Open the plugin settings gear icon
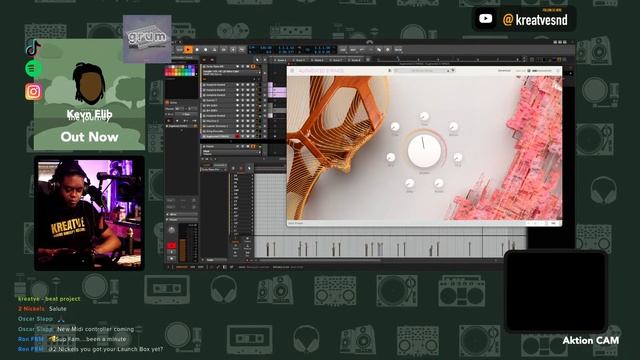640x360 pixels. click(558, 71)
